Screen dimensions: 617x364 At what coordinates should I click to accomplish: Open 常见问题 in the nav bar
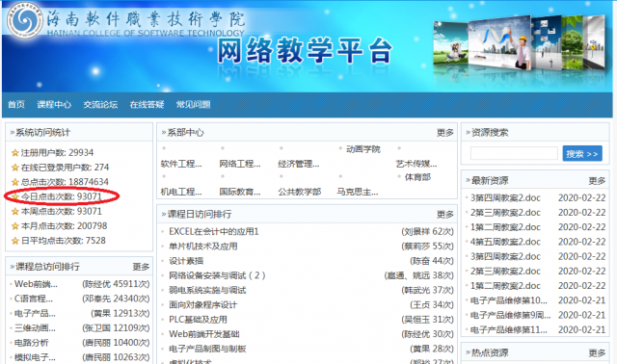coord(193,105)
